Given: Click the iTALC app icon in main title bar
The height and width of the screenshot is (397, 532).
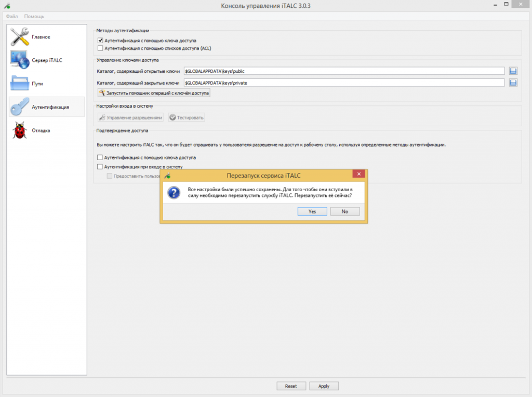Looking at the screenshot, I should pyautogui.click(x=7, y=6).
